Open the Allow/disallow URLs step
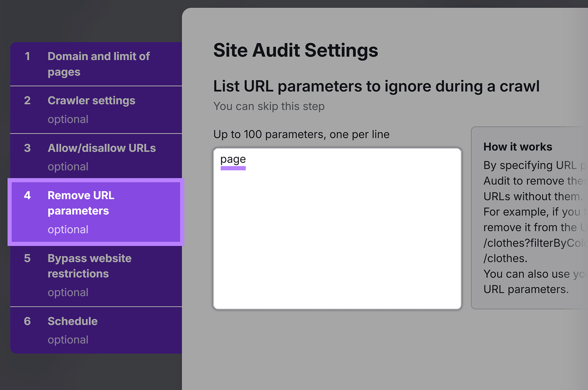The image size is (588, 390). point(101,148)
